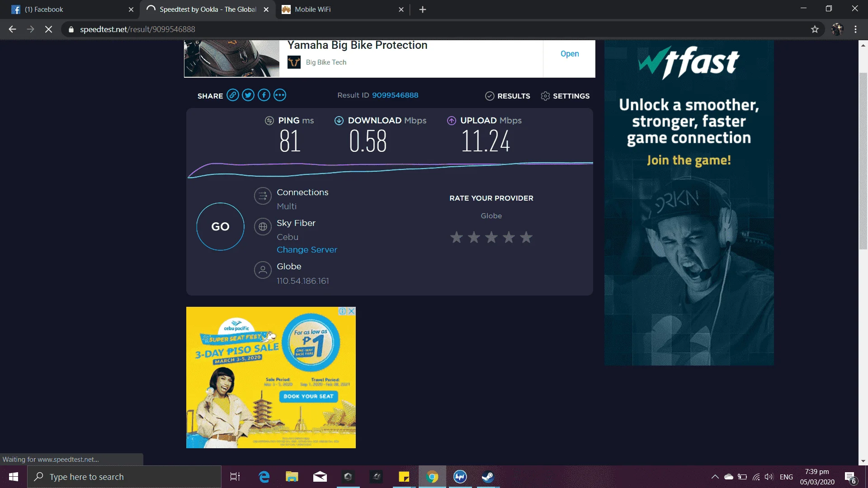The image size is (868, 488).
Task: Rate provider one star
Action: [x=457, y=237]
